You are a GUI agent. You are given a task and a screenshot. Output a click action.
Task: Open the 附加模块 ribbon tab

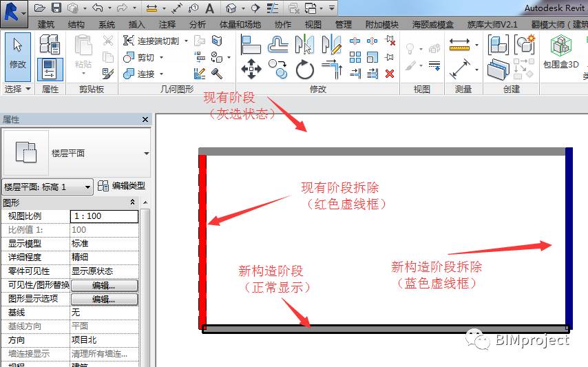point(381,25)
